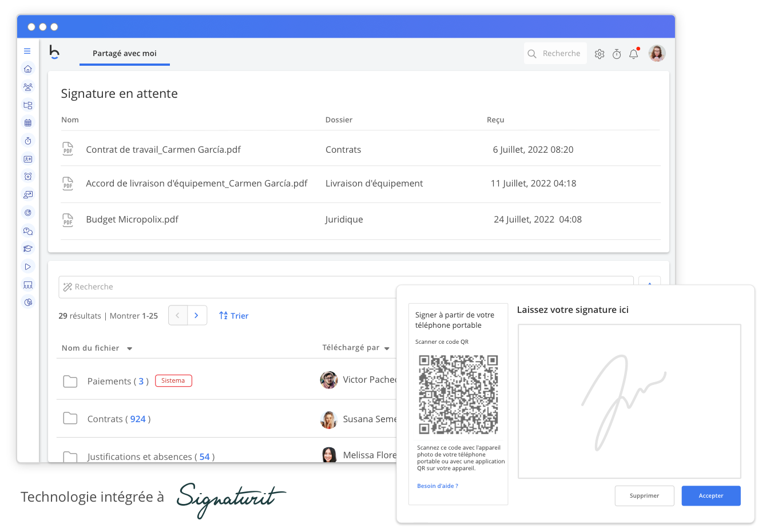
Task: Open the Home icon in the sidebar
Action: coord(27,69)
